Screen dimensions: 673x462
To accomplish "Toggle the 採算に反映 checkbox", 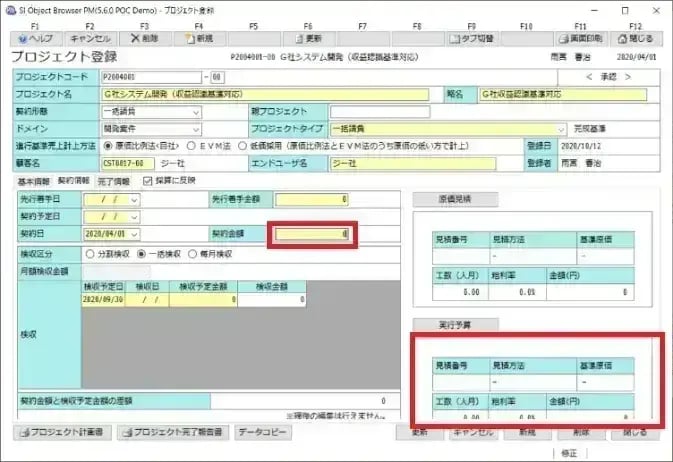I will click(x=148, y=181).
